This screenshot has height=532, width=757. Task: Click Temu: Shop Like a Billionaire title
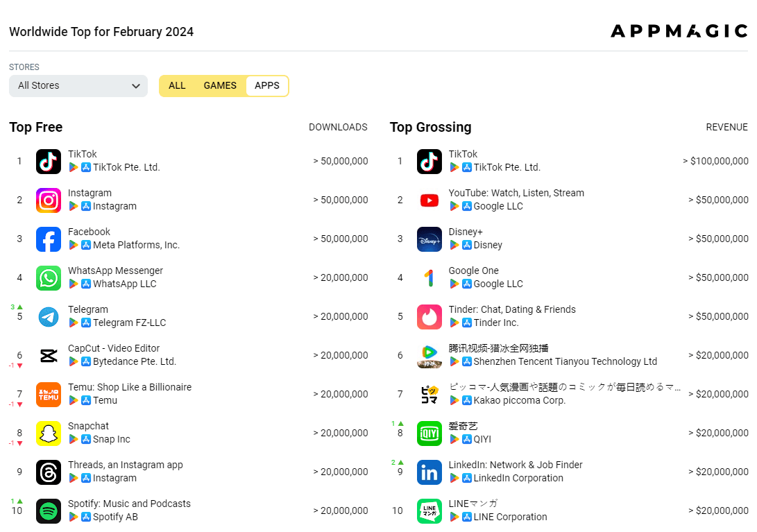[x=130, y=387]
